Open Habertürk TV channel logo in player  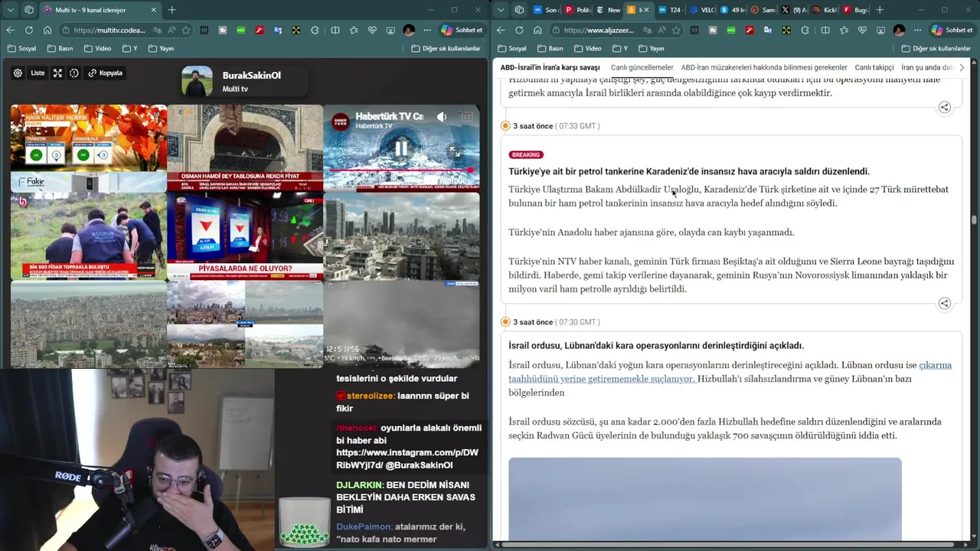point(341,120)
